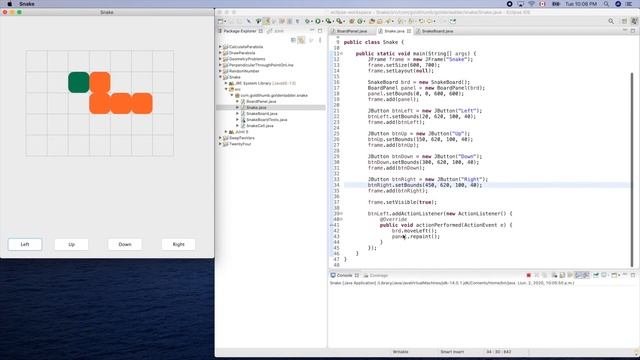
Task: Expand the JUnit 5 library node
Action: click(x=226, y=132)
